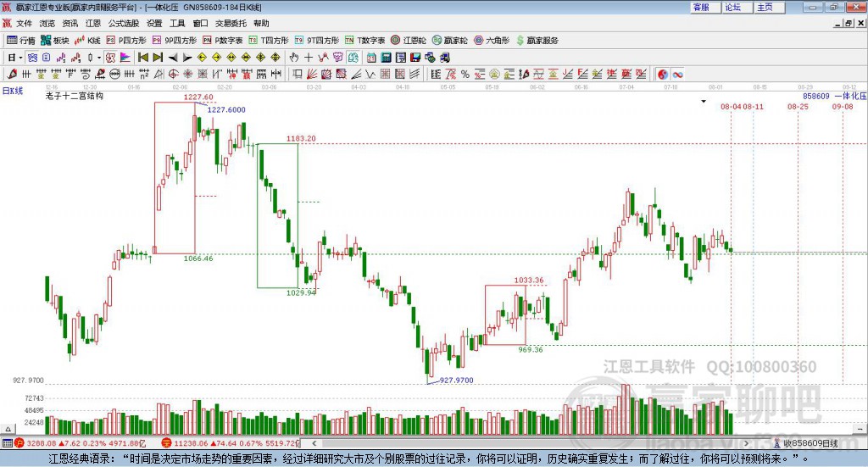
Task: Click the last yellow diamond arrow icon
Action: [x=275, y=57]
